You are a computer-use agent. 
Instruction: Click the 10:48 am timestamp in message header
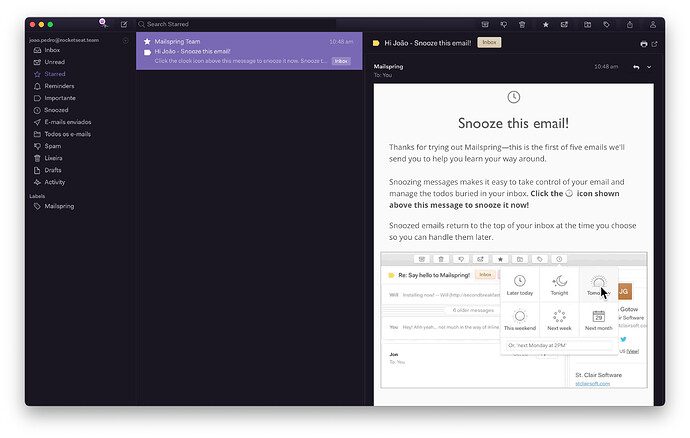[606, 67]
